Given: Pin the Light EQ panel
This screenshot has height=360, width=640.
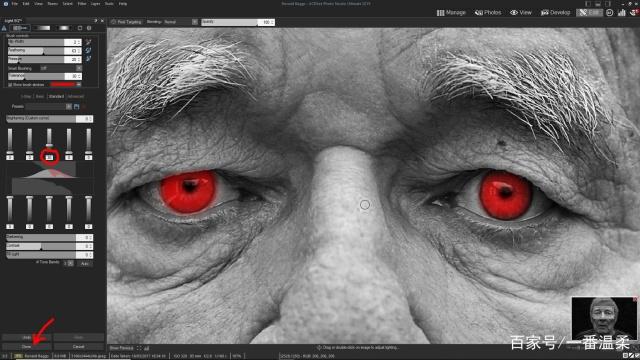Looking at the screenshot, I should (96, 20).
